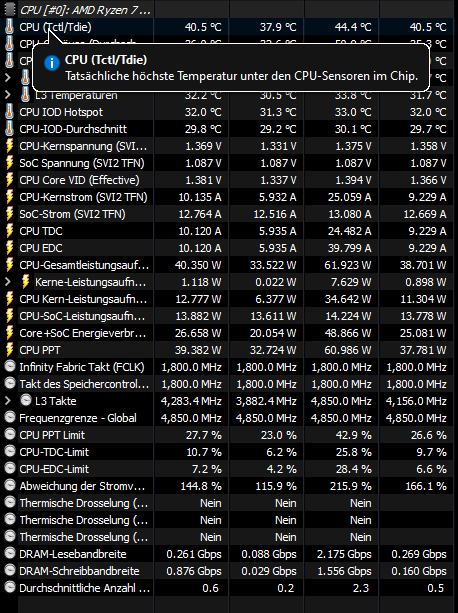
Task: Click the lightning icon for CPU-Kernspannung
Action: [x=9, y=146]
